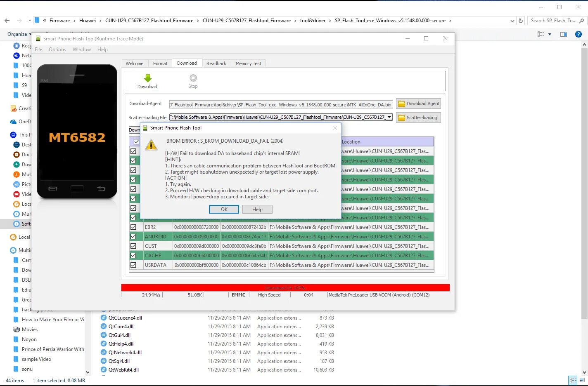
Task: Expand Explorer address bar history dropdown
Action: (x=512, y=21)
